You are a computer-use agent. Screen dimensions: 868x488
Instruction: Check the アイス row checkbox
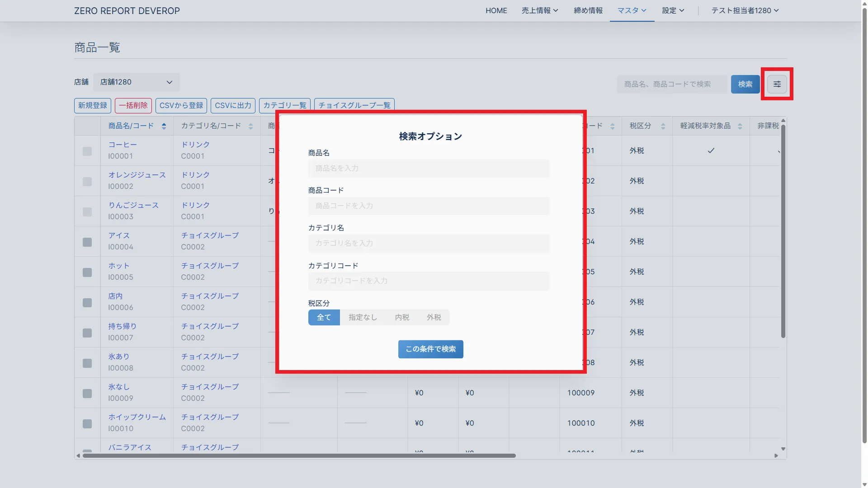point(87,242)
